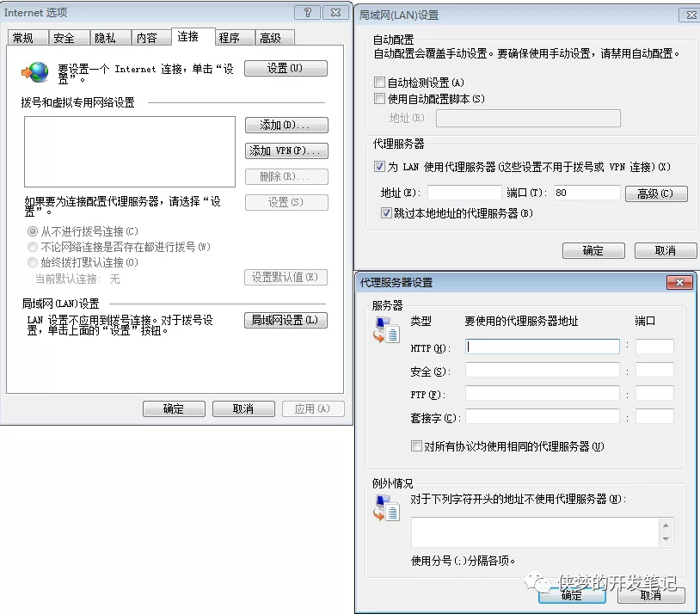
Task: Close the 局域网(LAN)设置 dialog
Action: coord(691,15)
